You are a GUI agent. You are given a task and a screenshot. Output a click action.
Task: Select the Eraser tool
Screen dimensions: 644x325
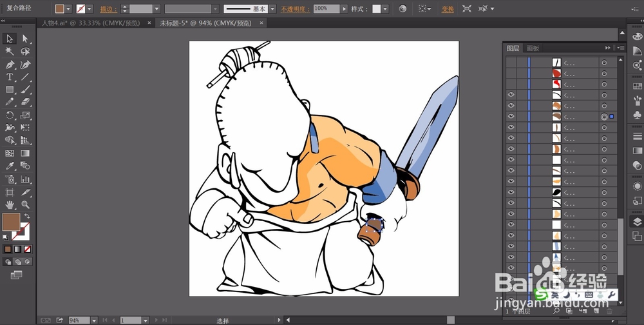[25, 102]
